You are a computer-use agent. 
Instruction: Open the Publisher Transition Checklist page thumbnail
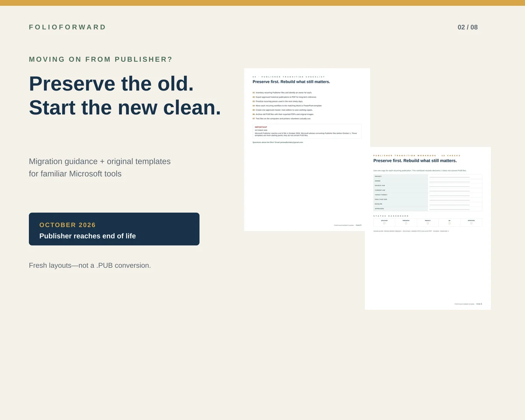tap(307, 150)
